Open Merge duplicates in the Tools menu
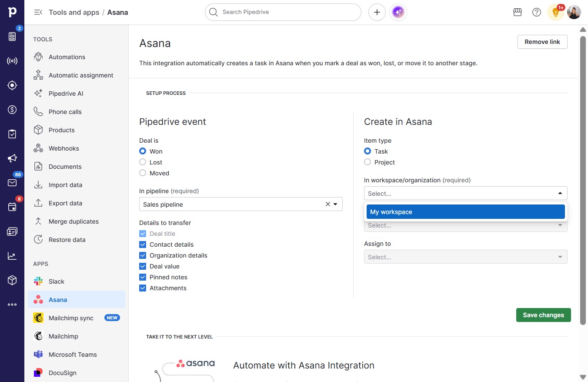The width and height of the screenshot is (588, 382). 77,221
